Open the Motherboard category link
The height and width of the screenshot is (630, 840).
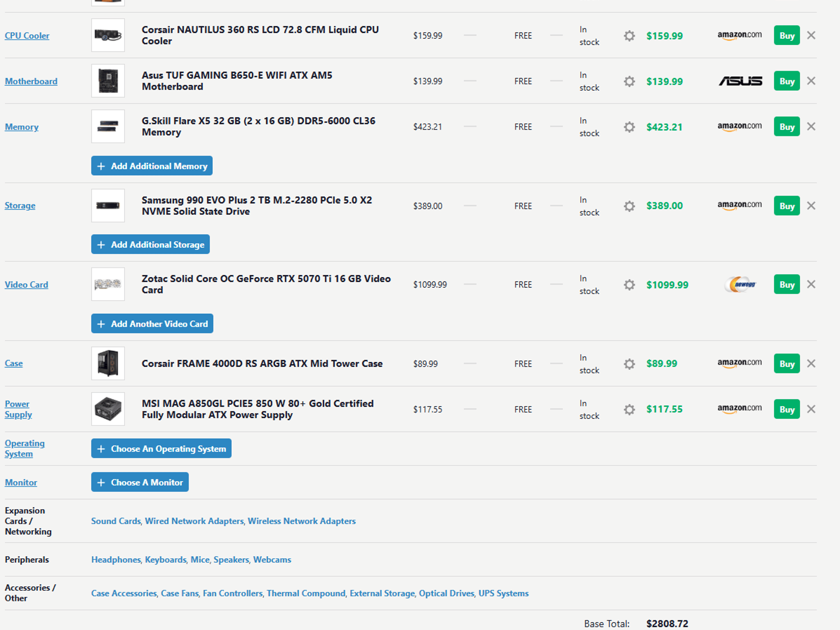click(31, 81)
